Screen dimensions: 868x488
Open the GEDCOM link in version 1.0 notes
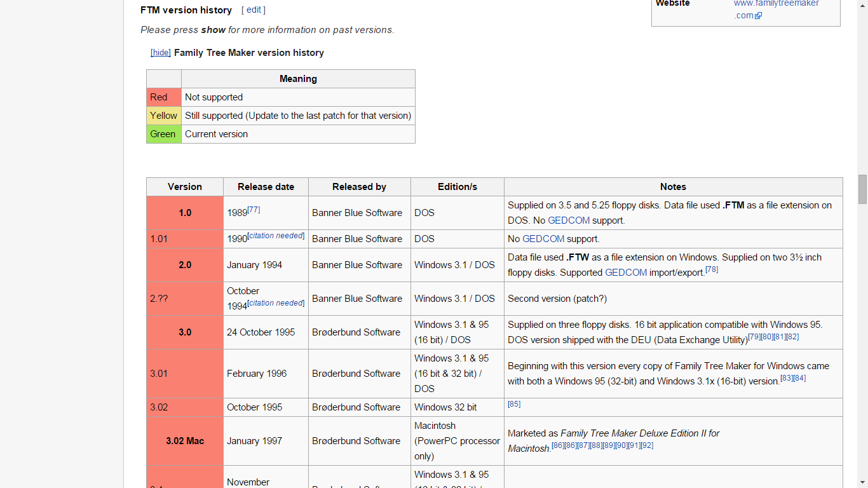(x=569, y=220)
